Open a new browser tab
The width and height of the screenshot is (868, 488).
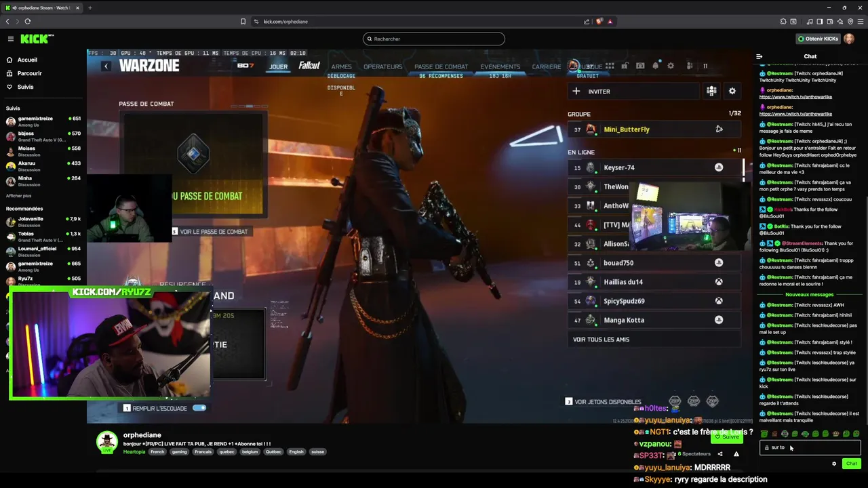[90, 7]
